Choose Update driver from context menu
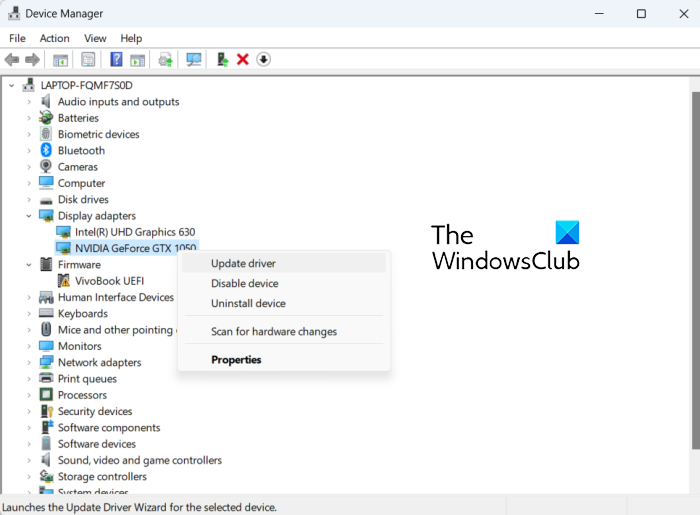 coord(284,263)
